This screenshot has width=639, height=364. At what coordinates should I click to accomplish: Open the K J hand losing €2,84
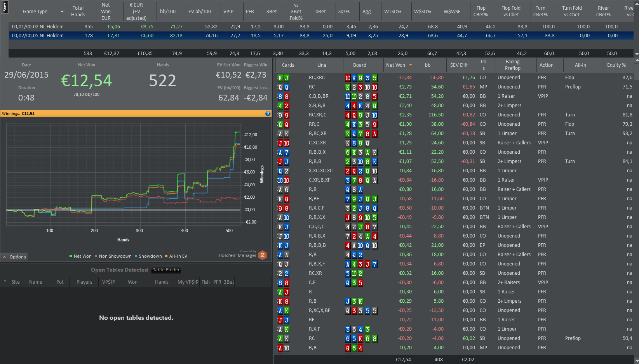click(454, 78)
